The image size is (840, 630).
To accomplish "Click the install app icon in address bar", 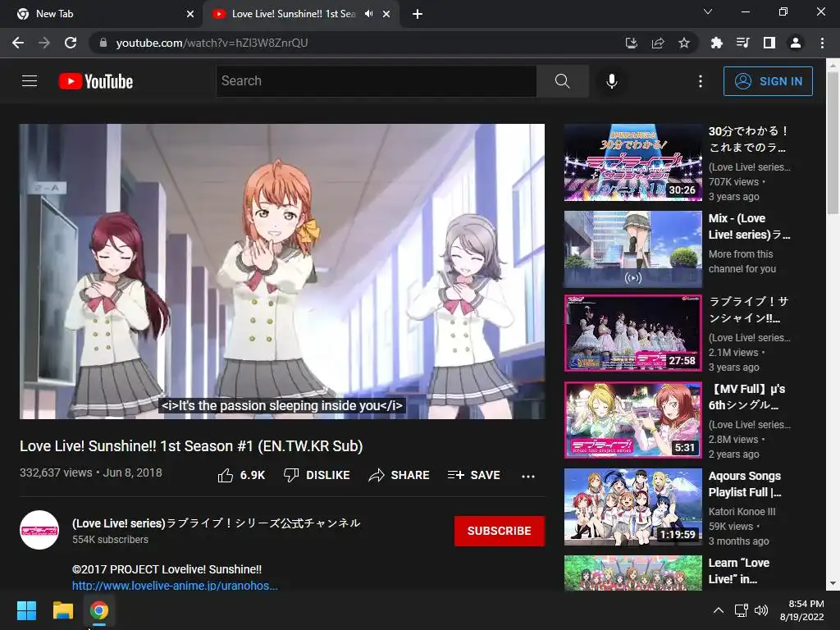I will click(x=632, y=43).
